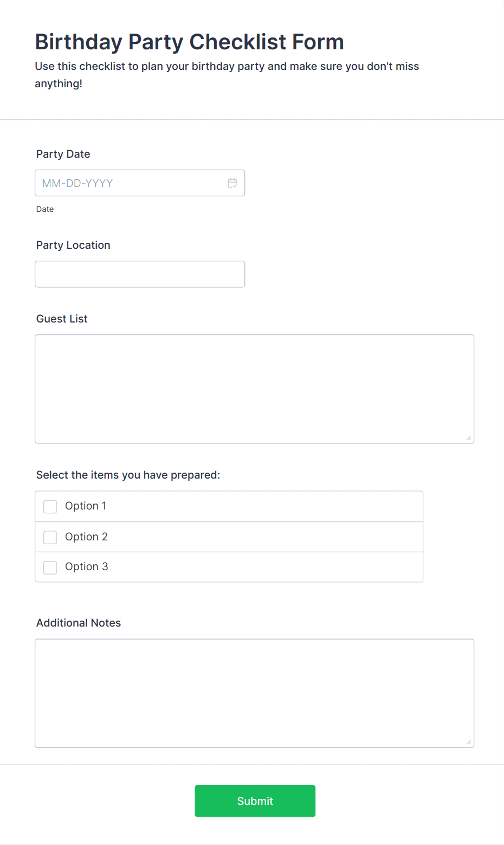The image size is (504, 845).
Task: Focus the Party Location text box
Action: click(140, 274)
